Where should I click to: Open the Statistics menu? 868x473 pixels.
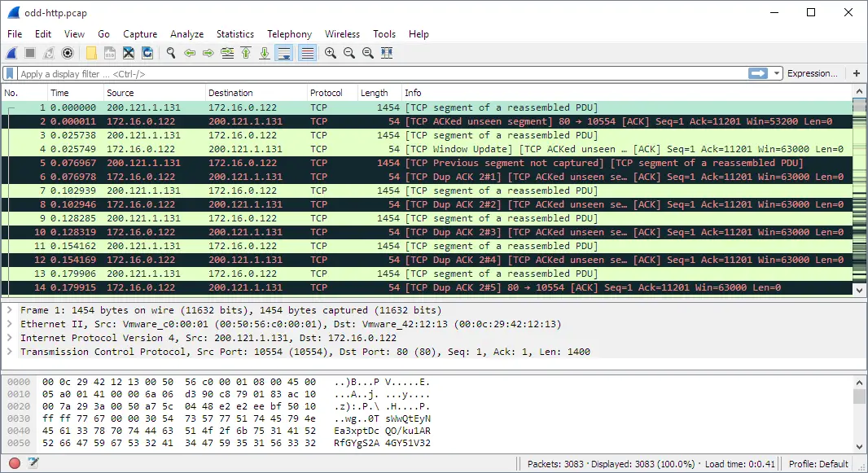tap(235, 34)
